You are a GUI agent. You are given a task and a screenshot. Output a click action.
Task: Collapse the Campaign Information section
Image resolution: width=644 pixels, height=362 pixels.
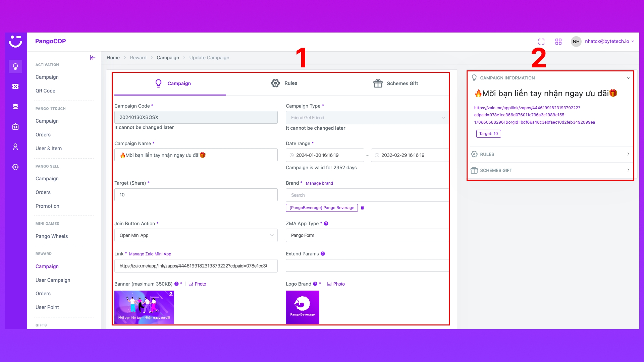tap(628, 78)
